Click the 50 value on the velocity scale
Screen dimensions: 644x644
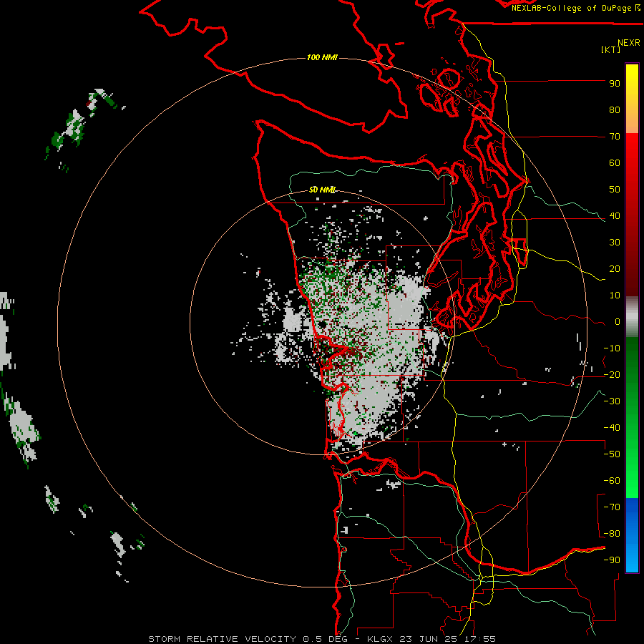coord(615,190)
